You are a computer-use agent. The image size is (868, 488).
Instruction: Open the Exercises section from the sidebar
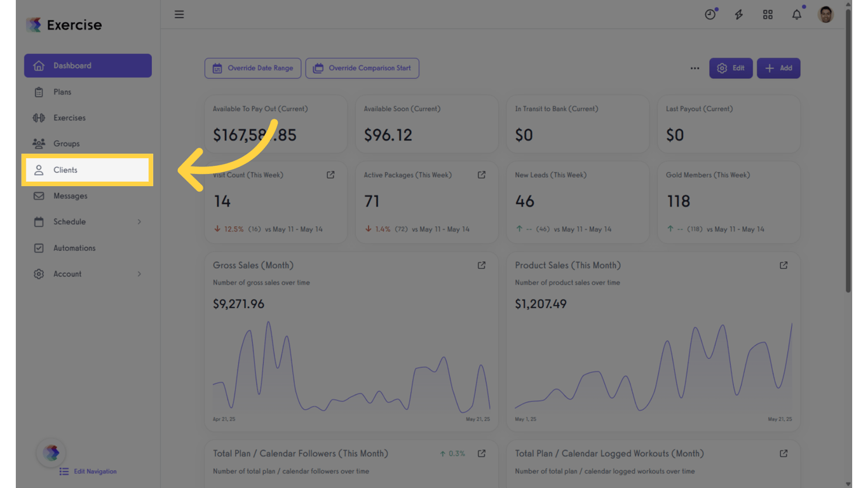(x=69, y=118)
